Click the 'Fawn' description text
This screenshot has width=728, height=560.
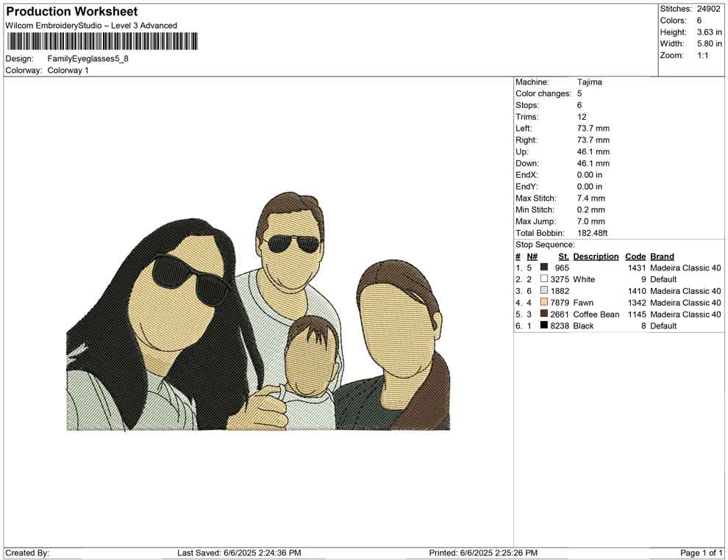pyautogui.click(x=583, y=303)
